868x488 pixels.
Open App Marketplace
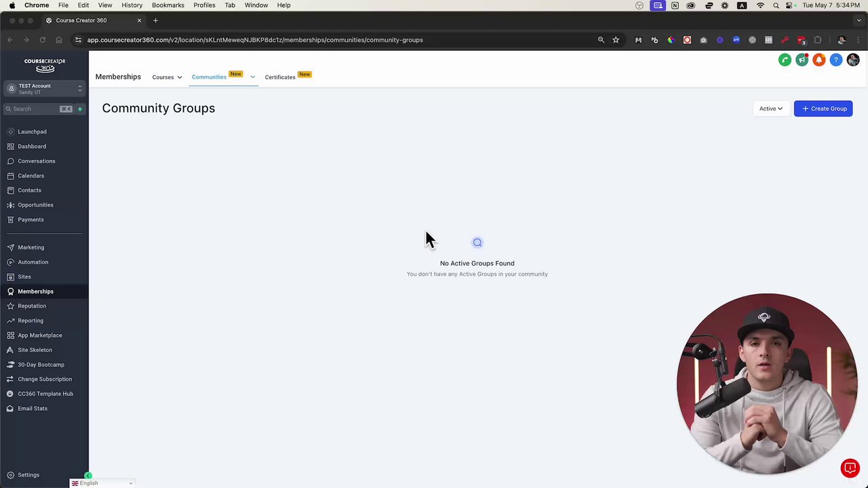[39, 335]
